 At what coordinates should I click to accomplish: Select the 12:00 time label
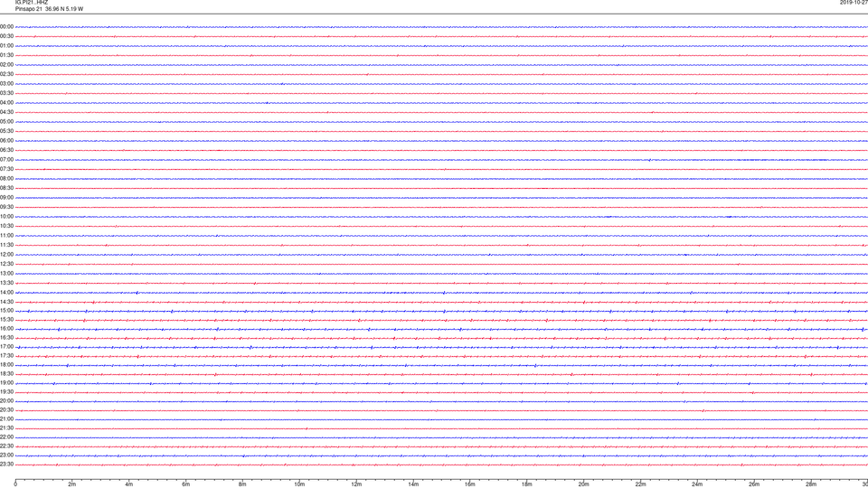6,255
